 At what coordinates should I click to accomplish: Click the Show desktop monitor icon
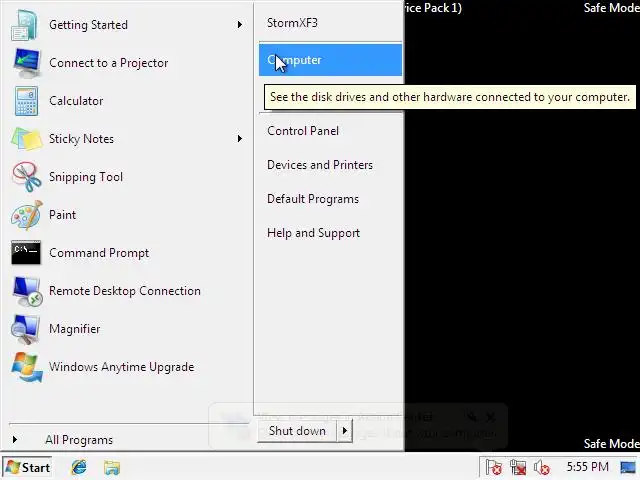tap(628, 467)
